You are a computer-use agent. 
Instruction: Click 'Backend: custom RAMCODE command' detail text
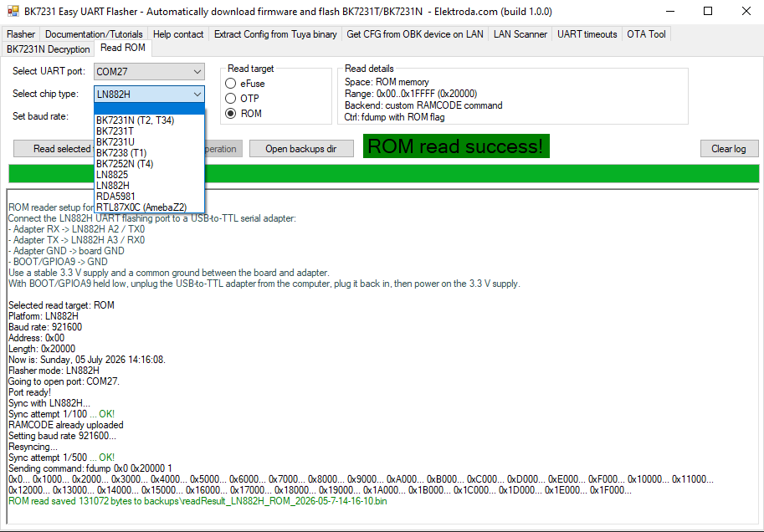423,105
